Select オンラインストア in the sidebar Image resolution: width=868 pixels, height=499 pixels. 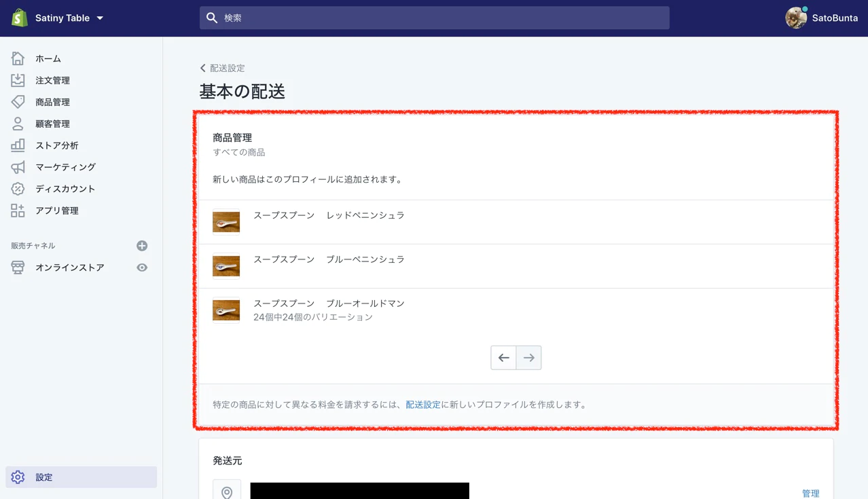69,267
